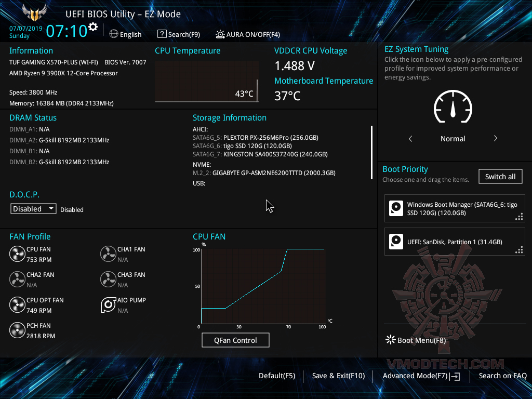Click the 07:10 clock display
The width and height of the screenshot is (532, 399).
[x=66, y=31]
